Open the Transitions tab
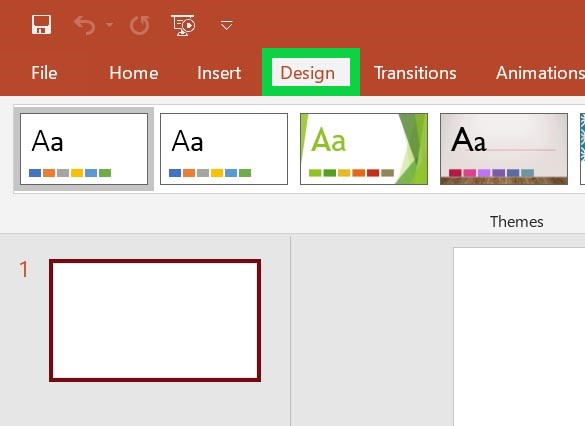This screenshot has height=426, width=585. coord(415,73)
